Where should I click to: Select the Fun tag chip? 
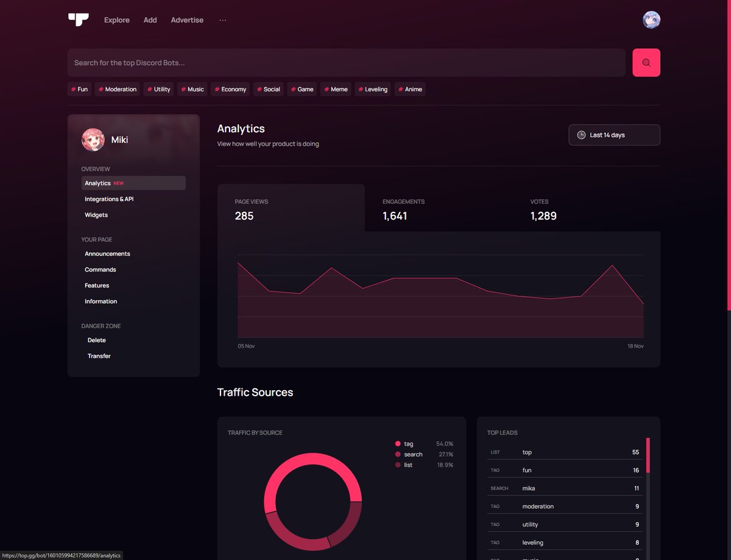point(79,89)
